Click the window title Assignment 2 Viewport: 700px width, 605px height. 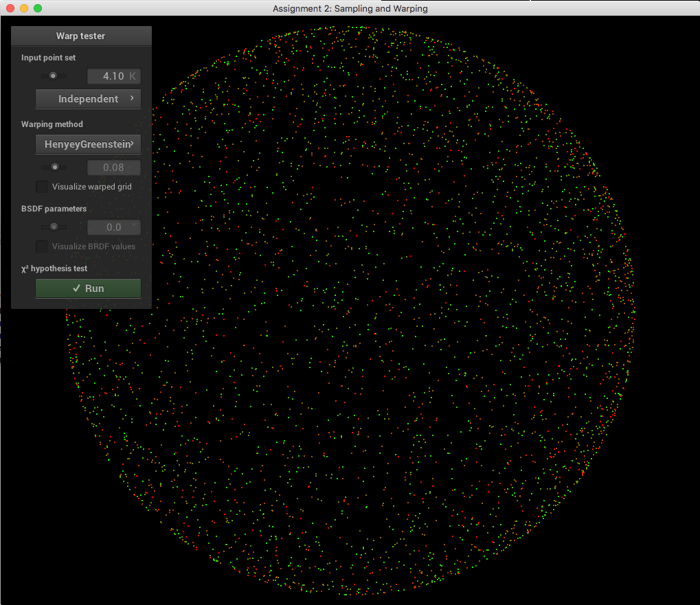[350, 8]
